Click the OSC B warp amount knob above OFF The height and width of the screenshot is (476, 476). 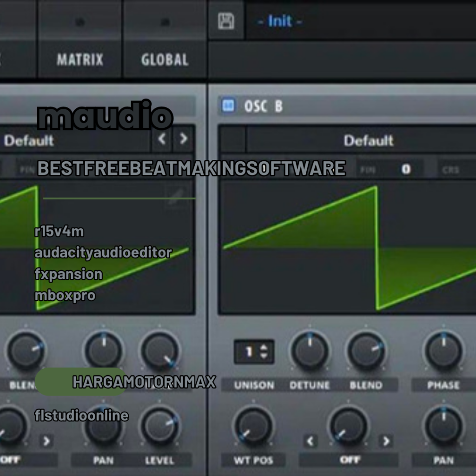pos(348,426)
